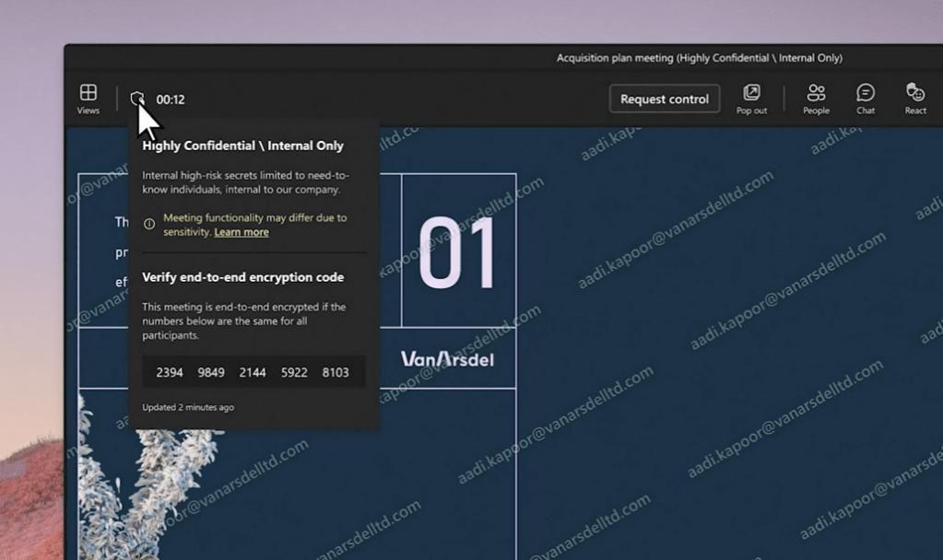Click the large 01 slide number
Viewport: 943px width, 560px height.
457,255
